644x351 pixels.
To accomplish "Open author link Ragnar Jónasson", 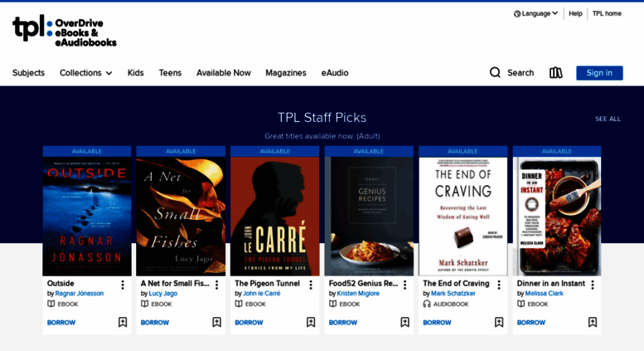I will click(x=80, y=294).
